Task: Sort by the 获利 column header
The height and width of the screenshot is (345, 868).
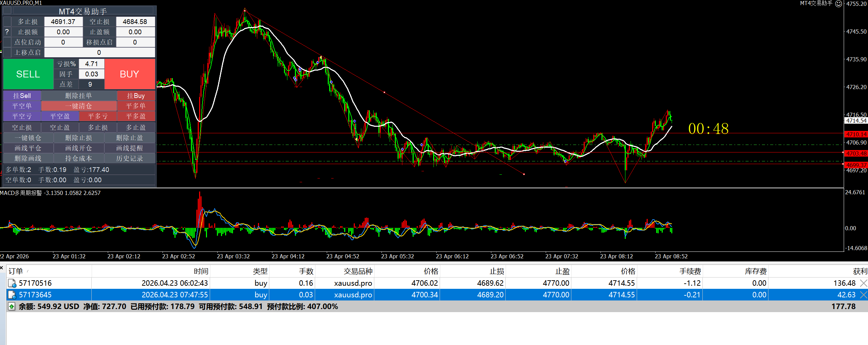Action: [x=818, y=271]
